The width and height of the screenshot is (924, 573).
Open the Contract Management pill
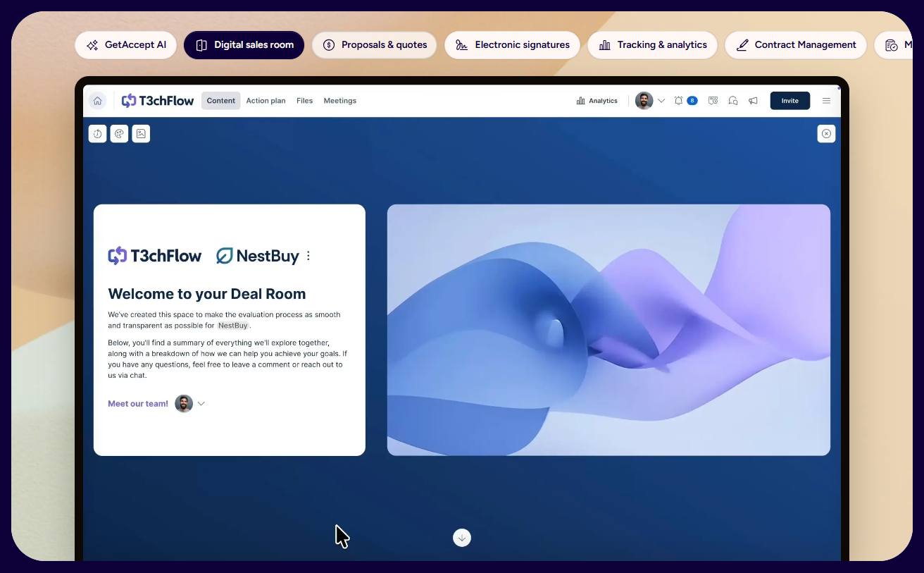[796, 45]
